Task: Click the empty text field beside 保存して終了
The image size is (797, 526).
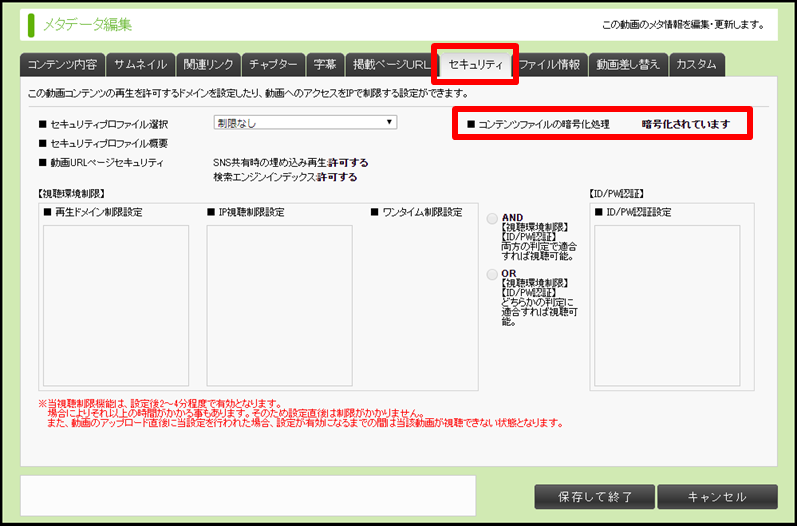Action: coord(248,495)
